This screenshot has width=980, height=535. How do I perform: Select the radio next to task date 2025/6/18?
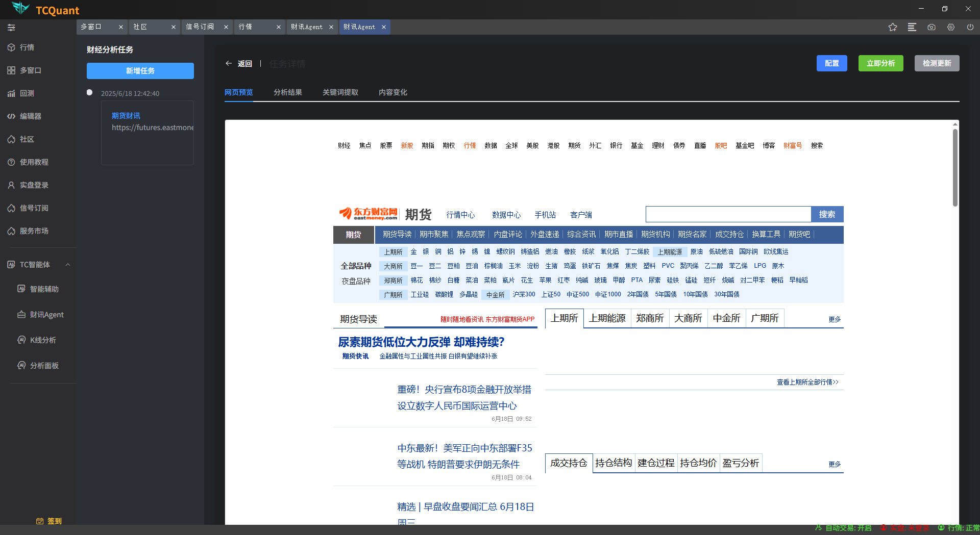tap(89, 92)
